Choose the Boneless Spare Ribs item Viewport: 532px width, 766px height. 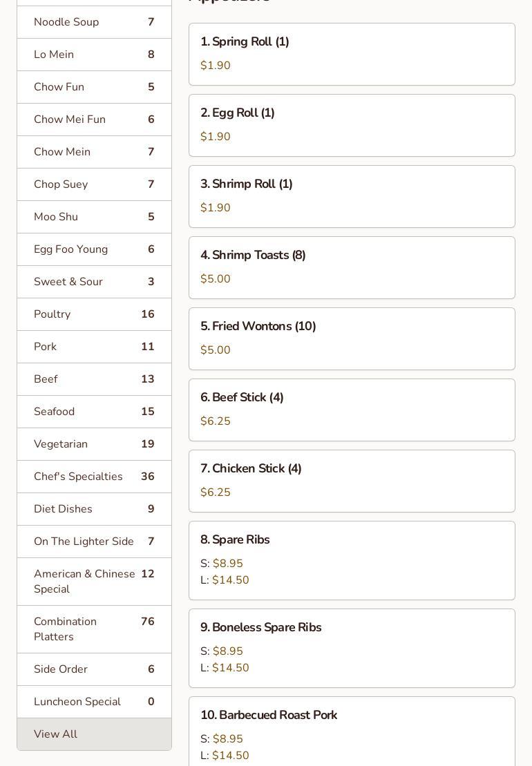352,648
